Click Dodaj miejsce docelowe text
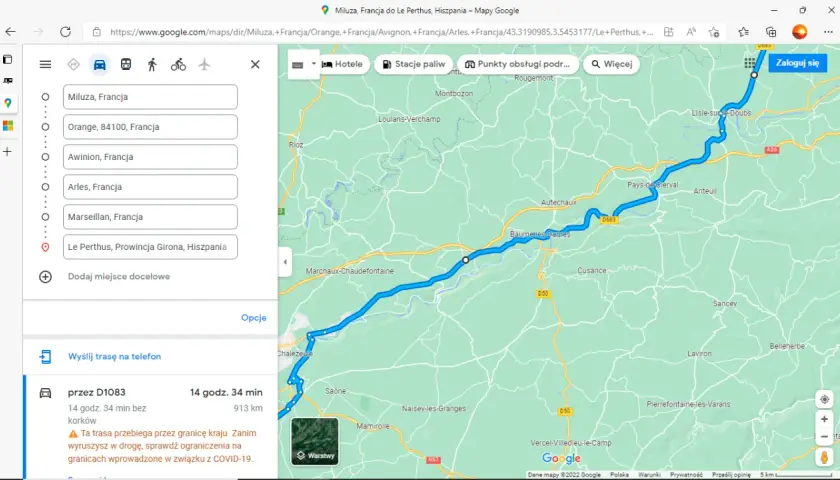This screenshot has height=480, width=840. pyautogui.click(x=119, y=276)
